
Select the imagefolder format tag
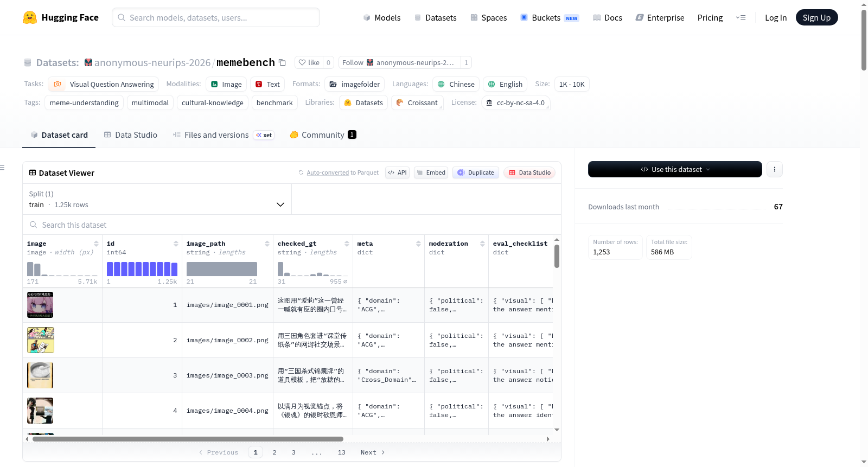[x=354, y=84]
